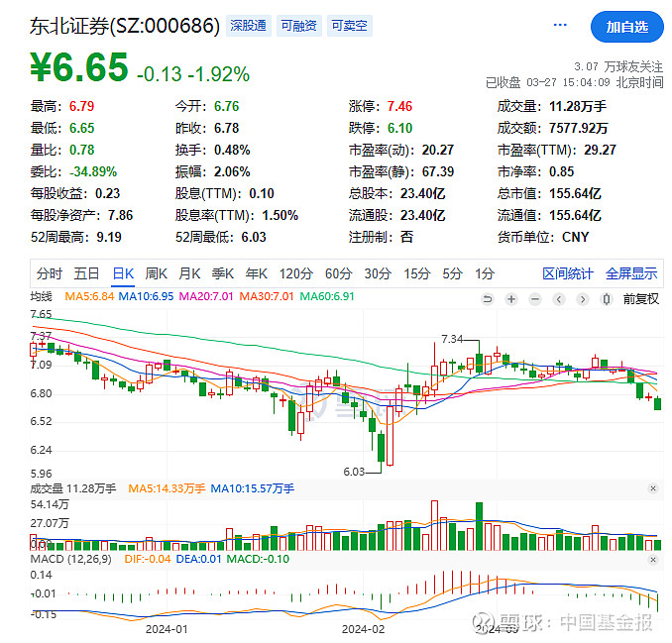
Task: Click the MA5:6.84 legend label
Action: pyautogui.click(x=89, y=296)
